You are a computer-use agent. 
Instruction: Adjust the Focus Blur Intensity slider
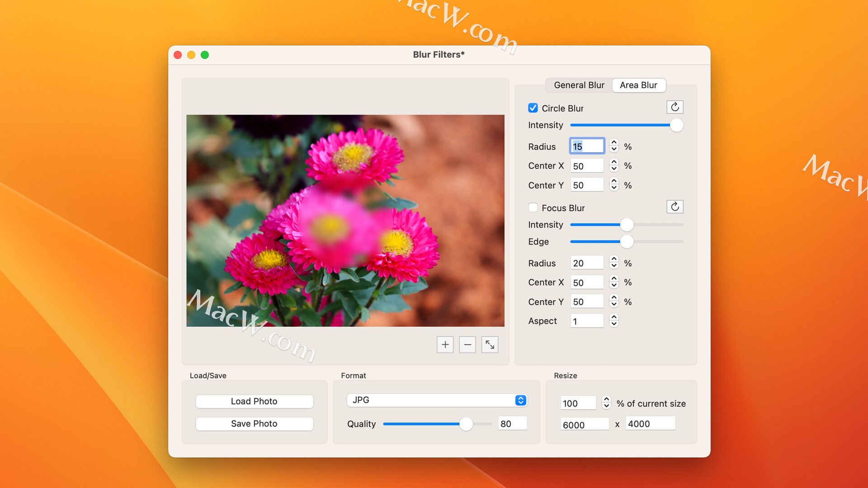click(x=627, y=225)
